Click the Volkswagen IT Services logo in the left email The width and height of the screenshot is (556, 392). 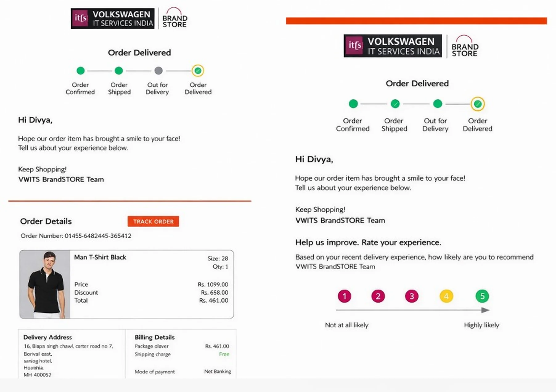pos(112,18)
